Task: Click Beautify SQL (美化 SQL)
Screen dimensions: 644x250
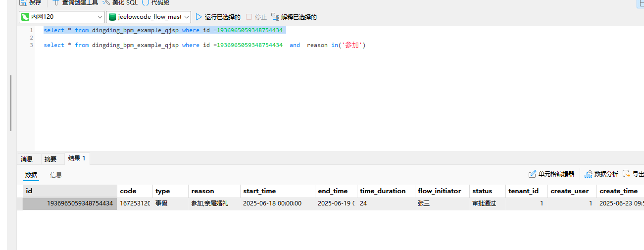Action: point(120,2)
